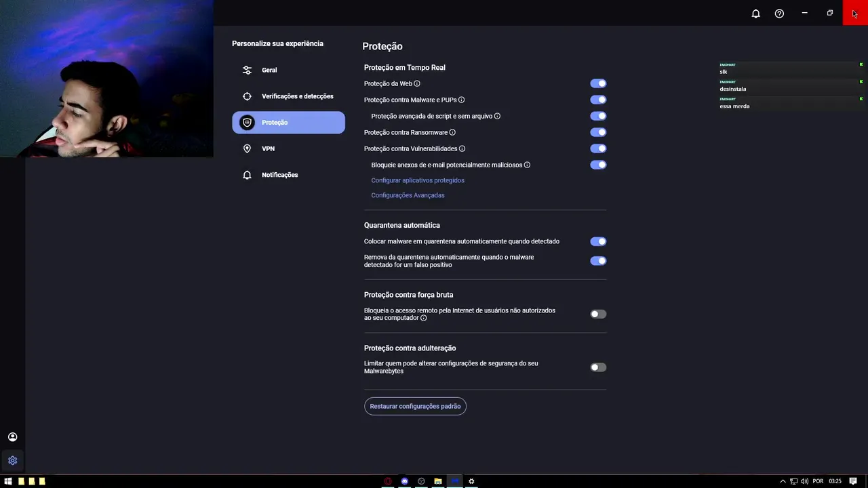Enable Proteção contra adulteração switch
This screenshot has height=488, width=868.
[598, 367]
